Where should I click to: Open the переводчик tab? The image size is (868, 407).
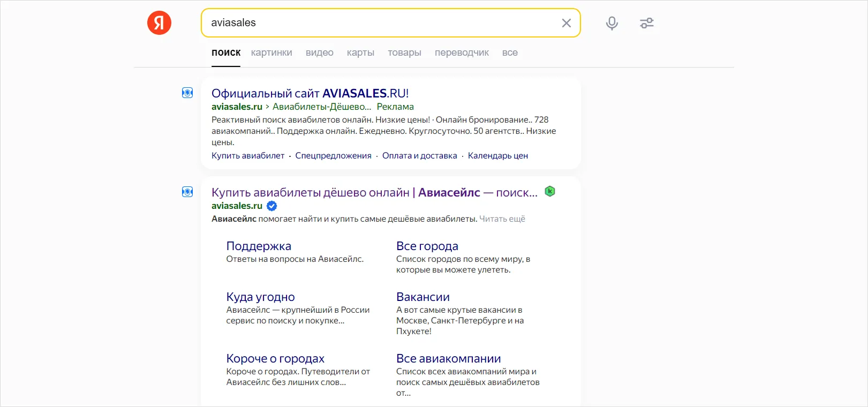[x=462, y=52]
